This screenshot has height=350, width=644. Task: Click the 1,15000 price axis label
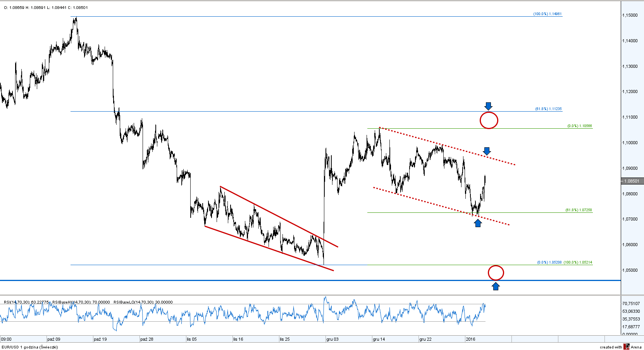click(630, 15)
